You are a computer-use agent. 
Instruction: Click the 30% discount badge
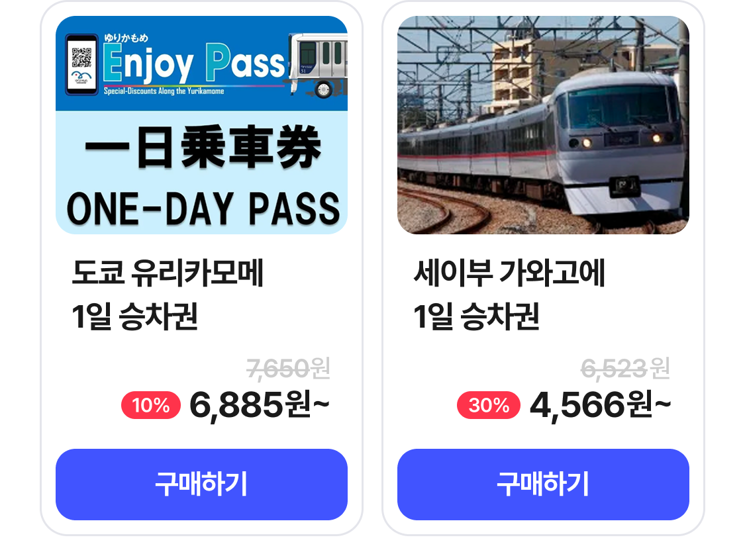tap(489, 405)
